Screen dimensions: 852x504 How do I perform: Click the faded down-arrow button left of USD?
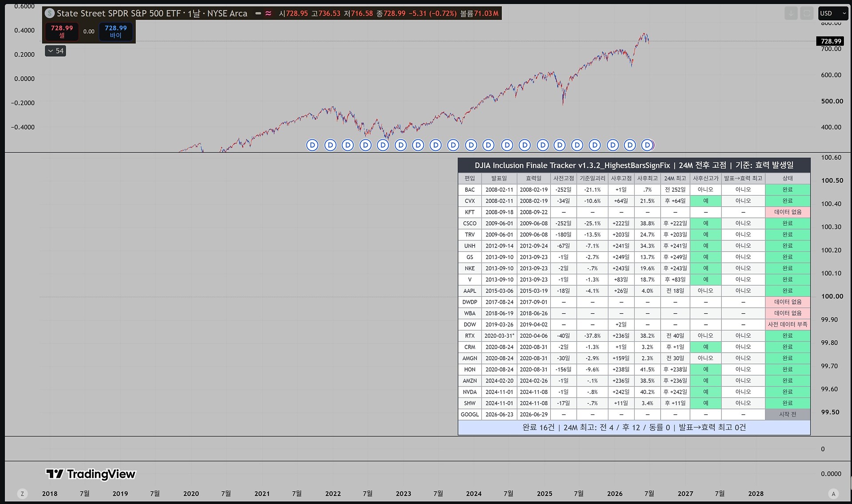[791, 13]
